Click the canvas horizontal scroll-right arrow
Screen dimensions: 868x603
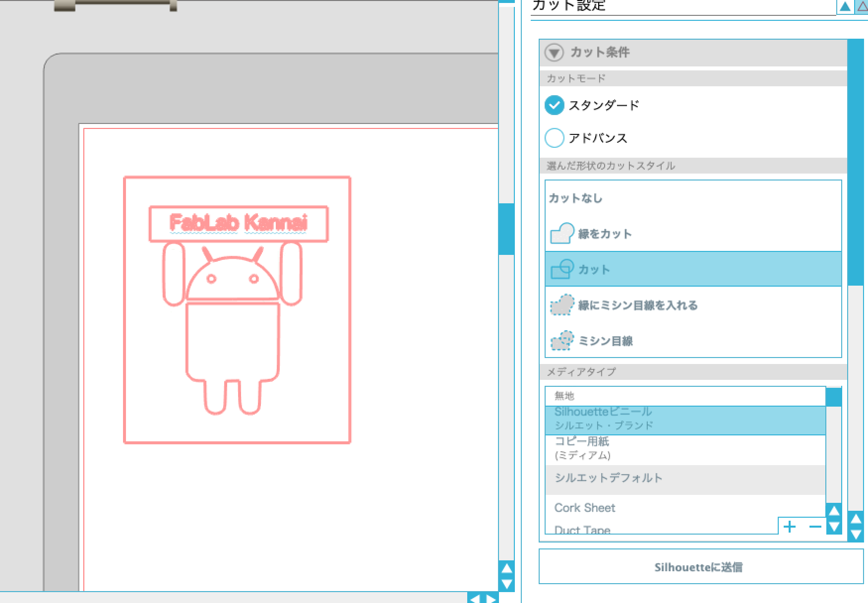(x=490, y=598)
